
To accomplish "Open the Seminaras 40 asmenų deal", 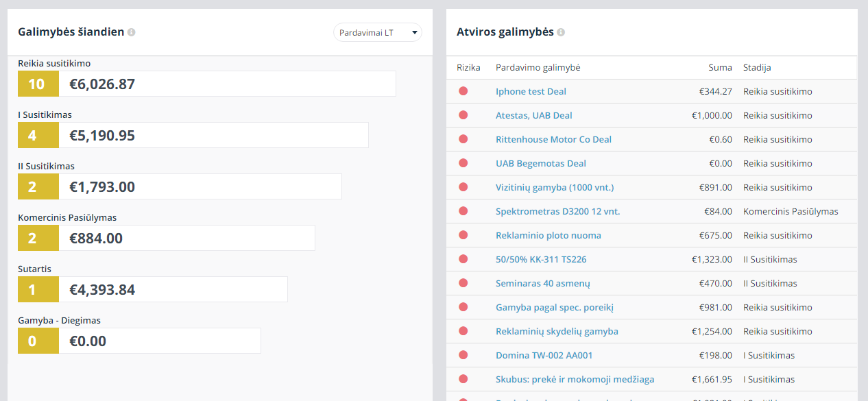I will point(543,283).
